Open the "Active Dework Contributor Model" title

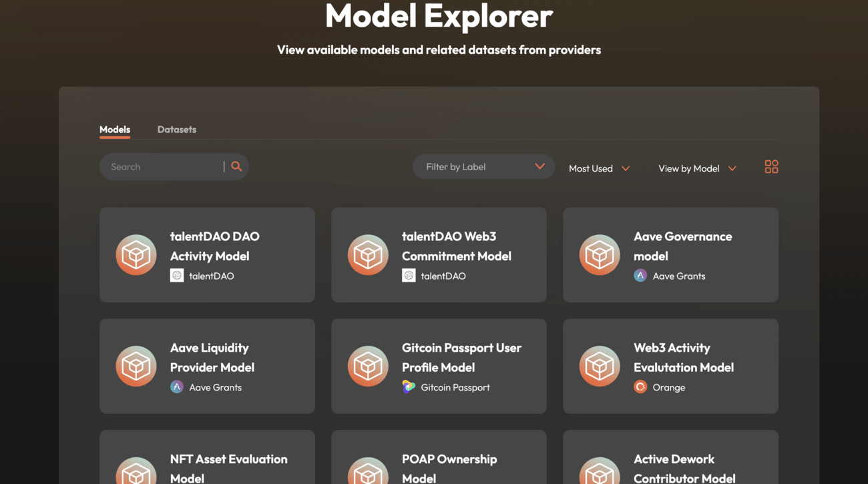point(684,468)
